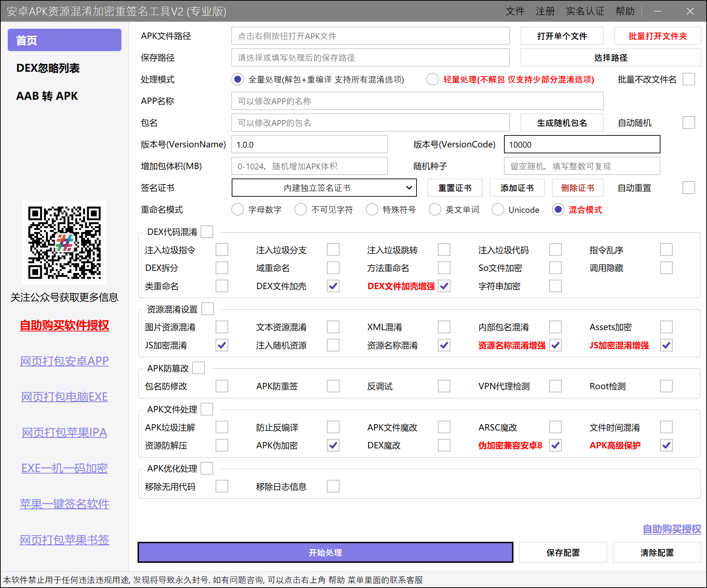Select 英文单词 rename mode
The width and height of the screenshot is (707, 588).
tap(435, 210)
